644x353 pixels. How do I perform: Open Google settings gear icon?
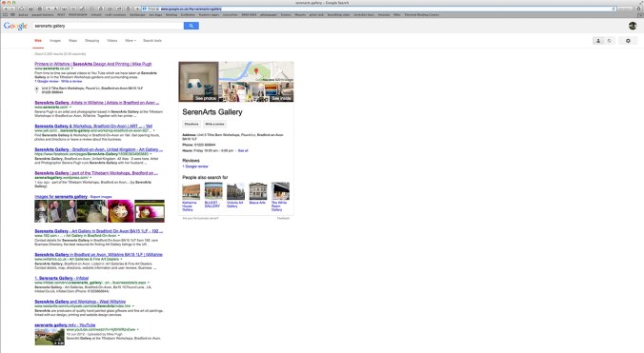(x=628, y=41)
